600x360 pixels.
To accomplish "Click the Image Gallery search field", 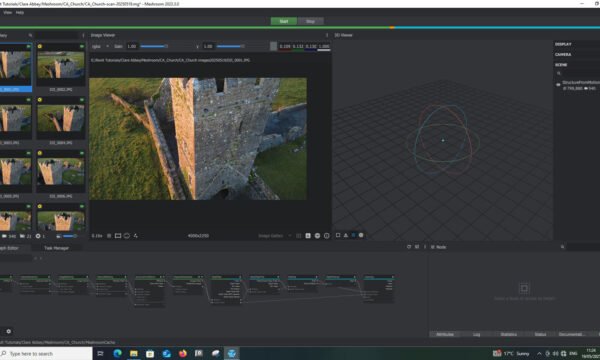I will (57, 35).
